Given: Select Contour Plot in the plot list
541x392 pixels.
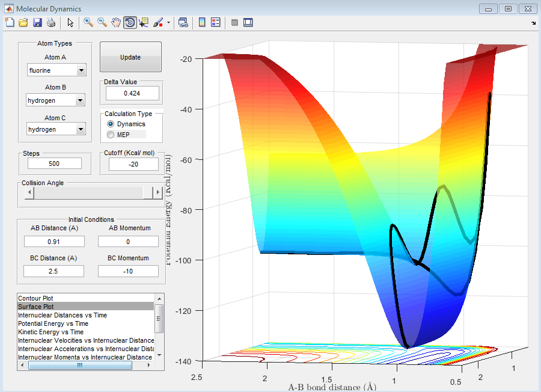Looking at the screenshot, I should 36,298.
